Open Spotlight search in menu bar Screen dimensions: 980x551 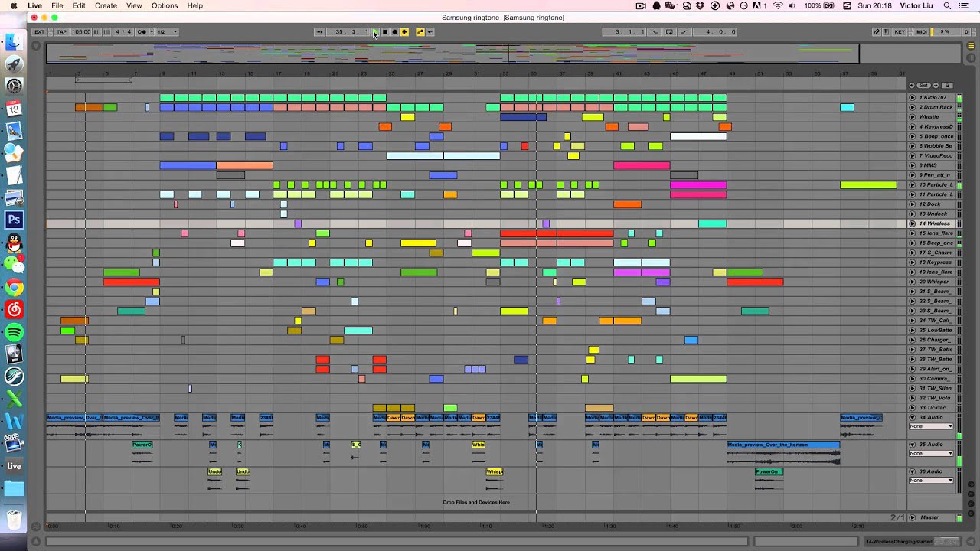point(948,5)
